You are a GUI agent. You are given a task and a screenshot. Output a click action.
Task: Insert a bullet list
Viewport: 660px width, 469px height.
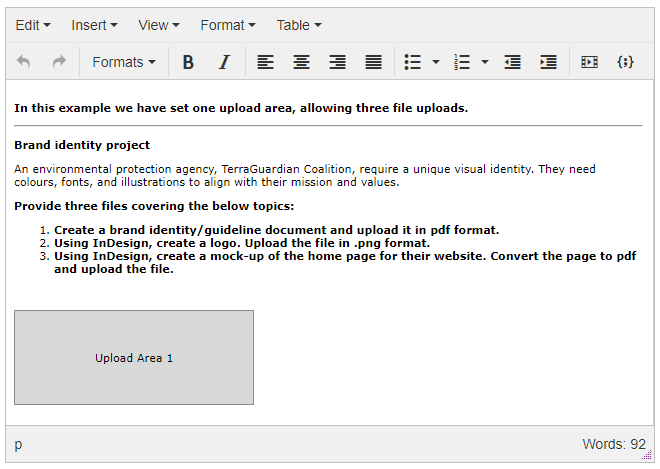[413, 62]
